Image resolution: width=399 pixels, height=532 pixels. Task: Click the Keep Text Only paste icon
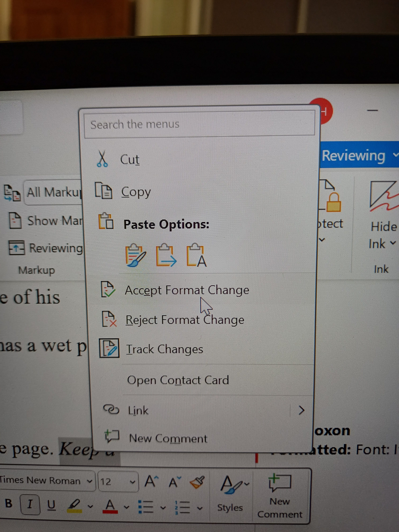click(x=196, y=255)
